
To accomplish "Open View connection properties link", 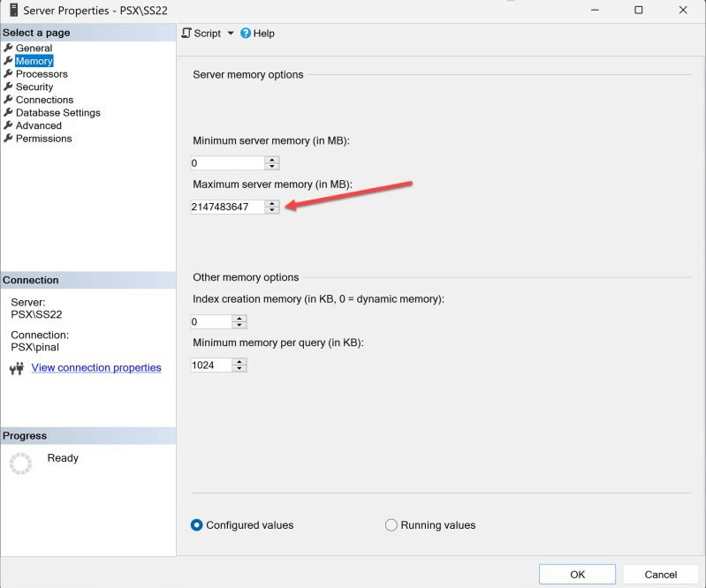I will 96,367.
